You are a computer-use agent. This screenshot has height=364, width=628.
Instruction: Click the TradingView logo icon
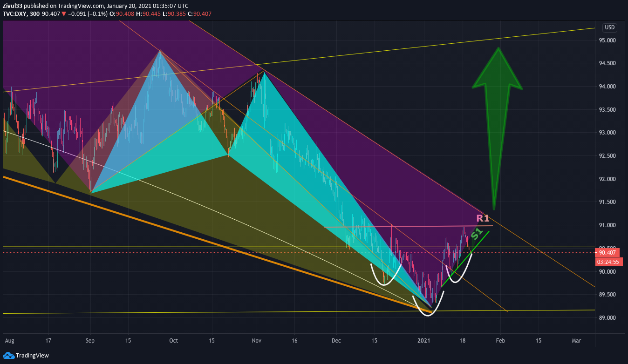[8, 356]
